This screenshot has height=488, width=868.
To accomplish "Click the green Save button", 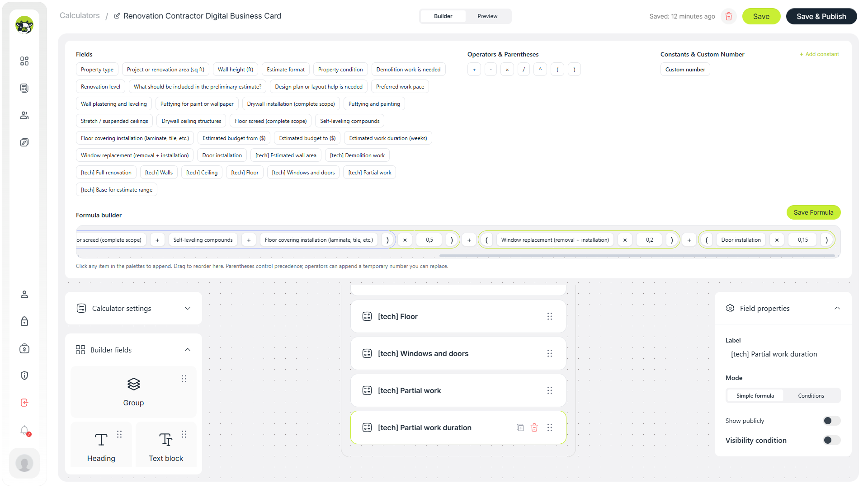I will click(x=761, y=16).
